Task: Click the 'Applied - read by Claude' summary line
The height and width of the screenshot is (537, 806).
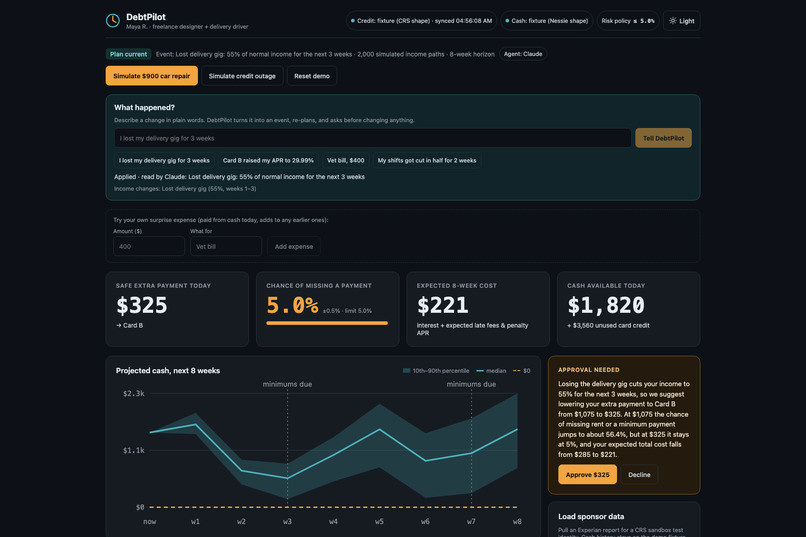Action: [x=239, y=177]
